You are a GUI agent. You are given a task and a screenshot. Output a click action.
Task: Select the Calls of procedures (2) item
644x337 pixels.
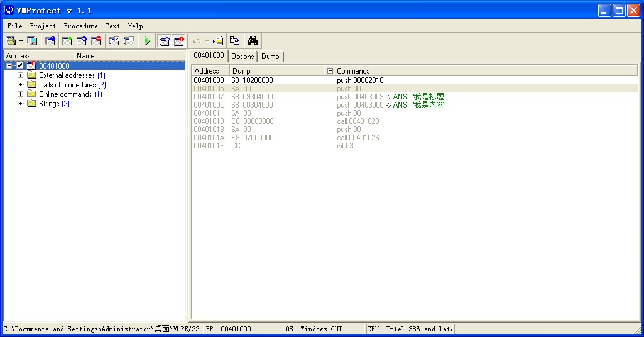tap(72, 85)
